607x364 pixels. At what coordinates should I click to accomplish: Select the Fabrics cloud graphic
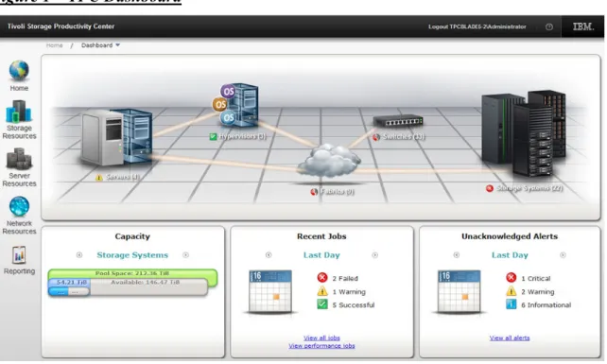(x=329, y=161)
